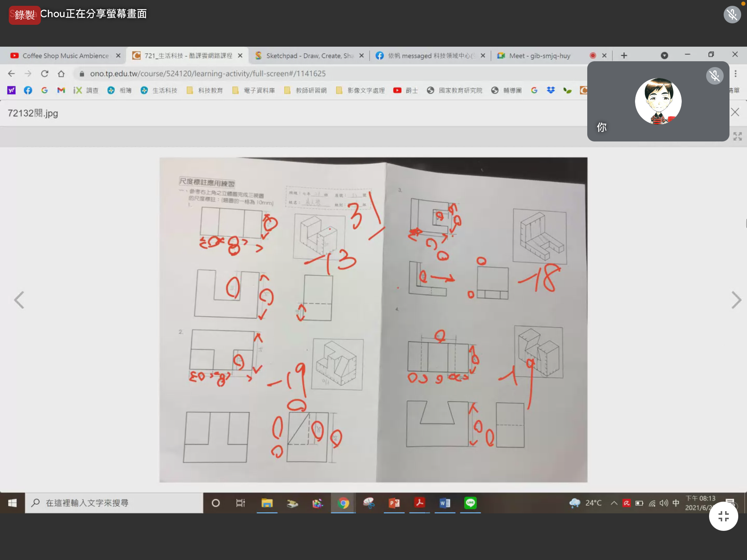Viewport: 747px width, 560px height.
Task: Show hidden system tray icons
Action: 614,503
